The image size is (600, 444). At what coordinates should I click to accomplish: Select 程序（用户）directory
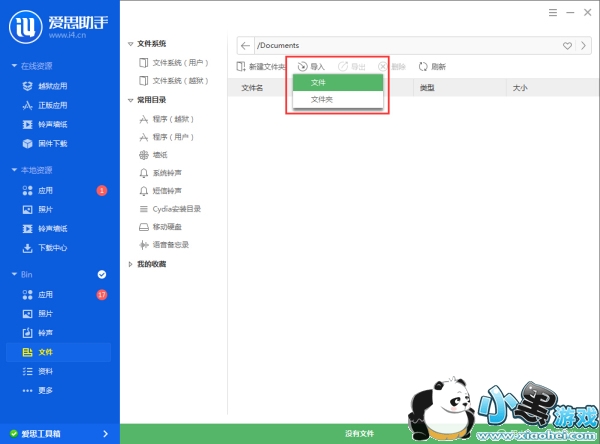(166, 137)
